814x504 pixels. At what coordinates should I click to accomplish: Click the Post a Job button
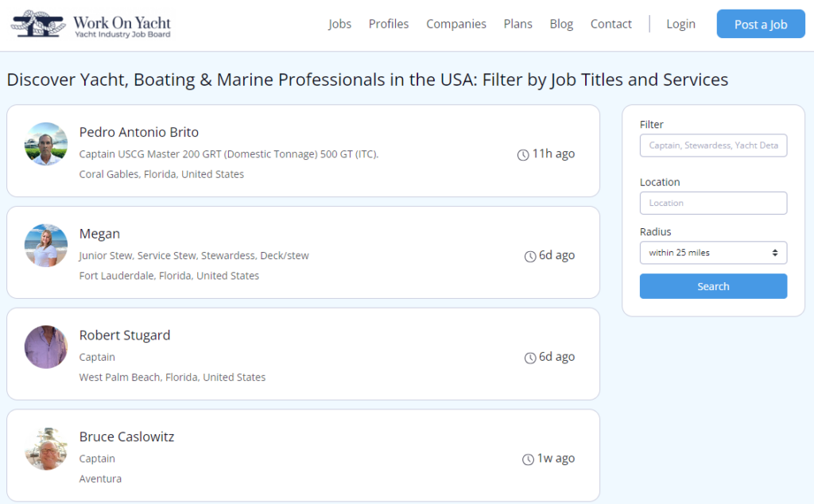pyautogui.click(x=761, y=24)
